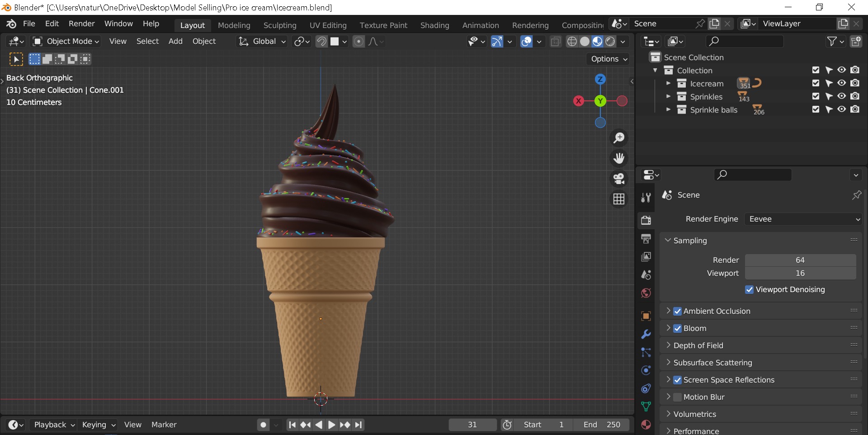This screenshot has width=868, height=435.
Task: Select solid viewport shading
Action: 585,41
